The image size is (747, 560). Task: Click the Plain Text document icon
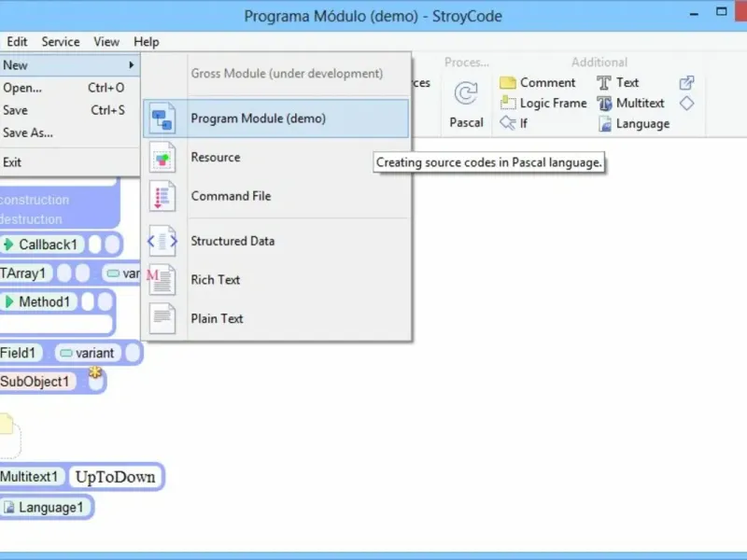[162, 318]
